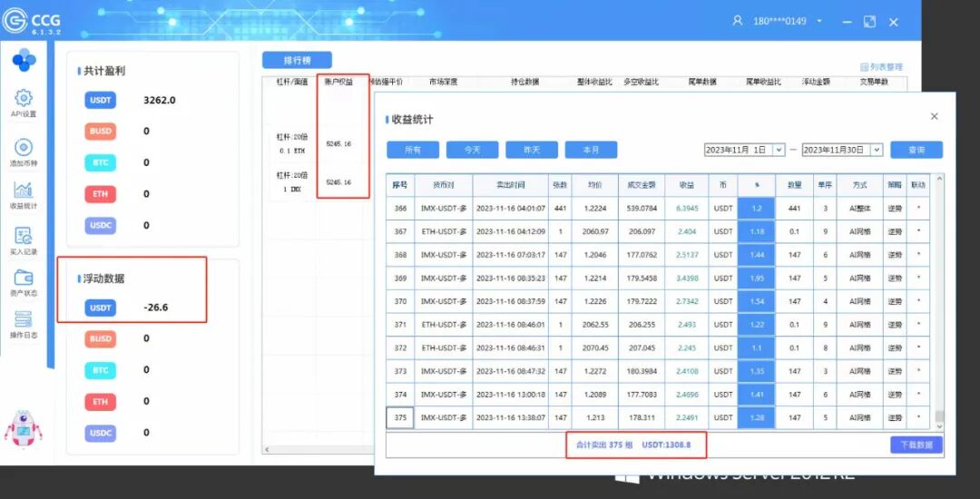Click percentage cell 1.95
Screen dimensions: 980x499
756,278
